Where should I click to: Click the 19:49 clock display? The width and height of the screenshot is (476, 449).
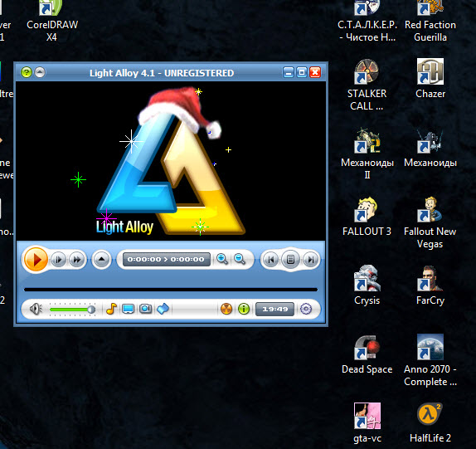(274, 309)
